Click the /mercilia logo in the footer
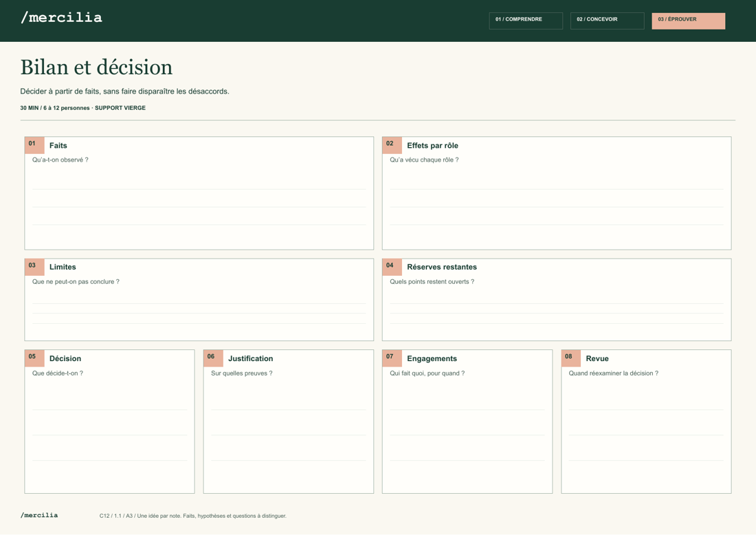 [x=39, y=515]
